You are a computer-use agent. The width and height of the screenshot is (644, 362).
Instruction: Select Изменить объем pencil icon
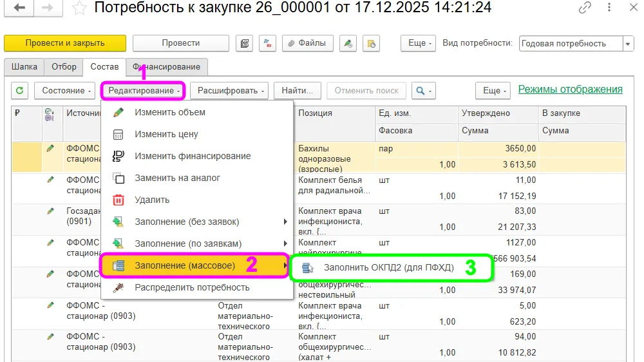coord(118,112)
